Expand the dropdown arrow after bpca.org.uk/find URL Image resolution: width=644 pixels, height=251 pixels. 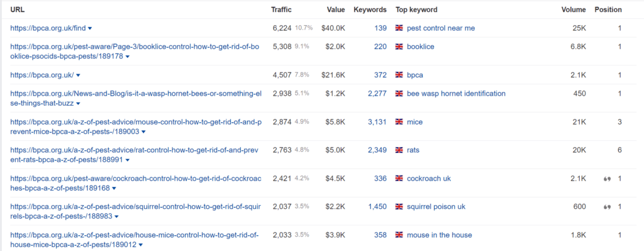[90, 28]
